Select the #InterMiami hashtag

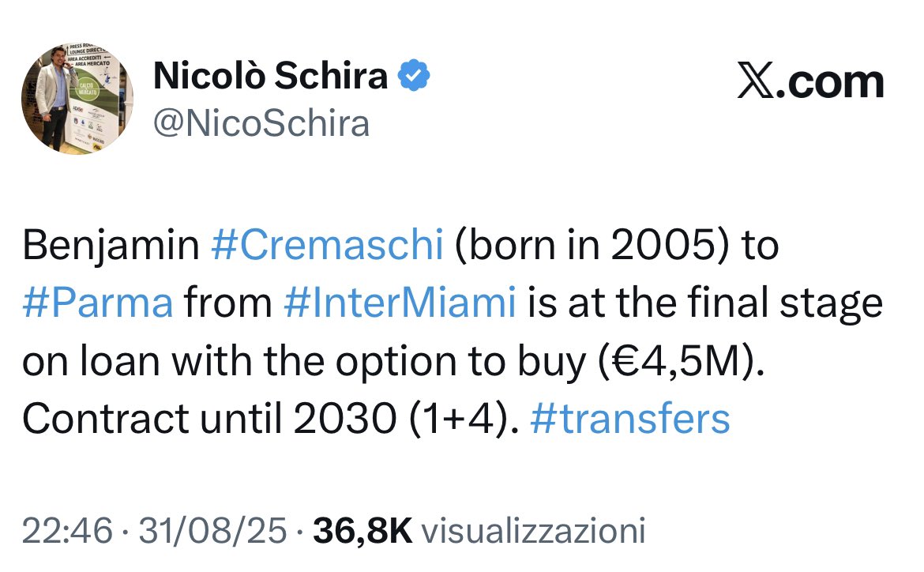tap(400, 304)
